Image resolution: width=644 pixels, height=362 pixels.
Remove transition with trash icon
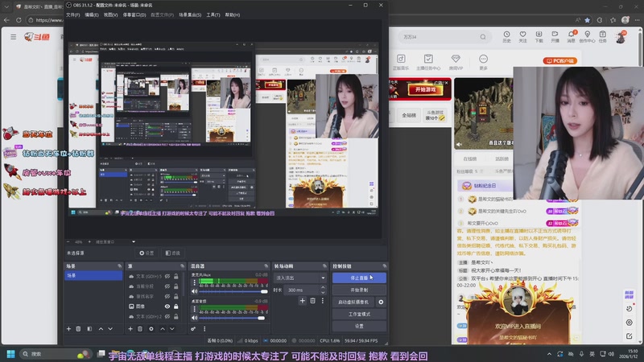(312, 301)
